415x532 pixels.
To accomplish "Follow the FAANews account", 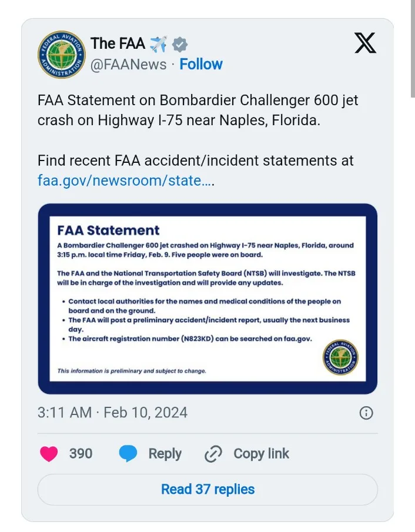I will [201, 64].
